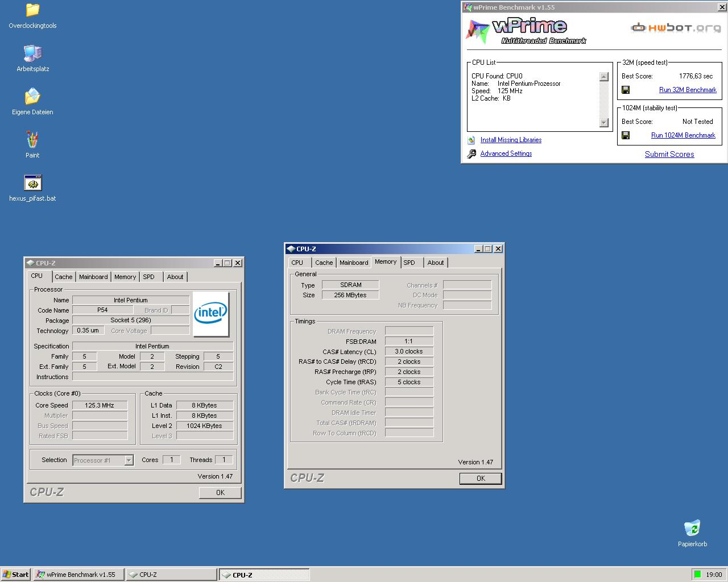Switch to Cache tab in left CPU-Z window
Viewport: 728px width, 582px height.
point(64,277)
